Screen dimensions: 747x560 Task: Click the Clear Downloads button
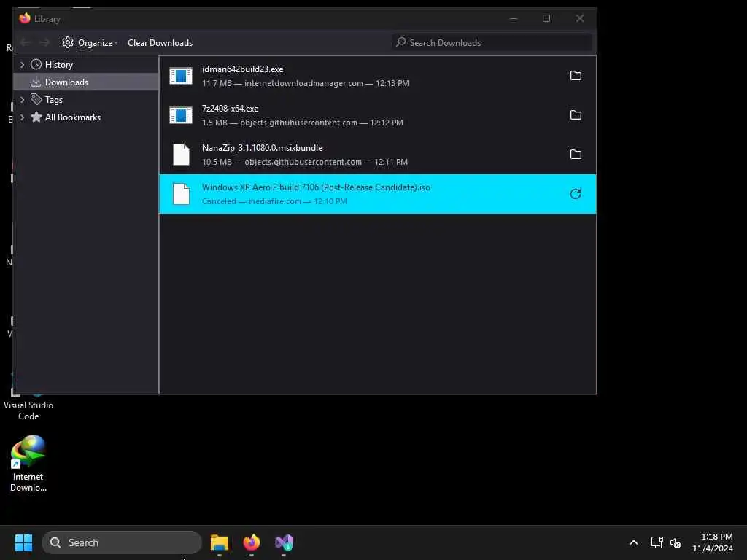(160, 43)
